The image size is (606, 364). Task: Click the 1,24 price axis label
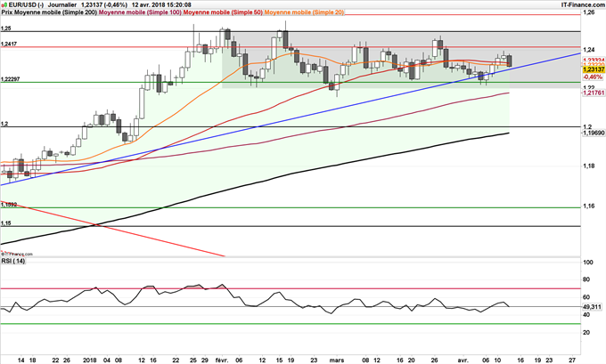tap(589, 50)
